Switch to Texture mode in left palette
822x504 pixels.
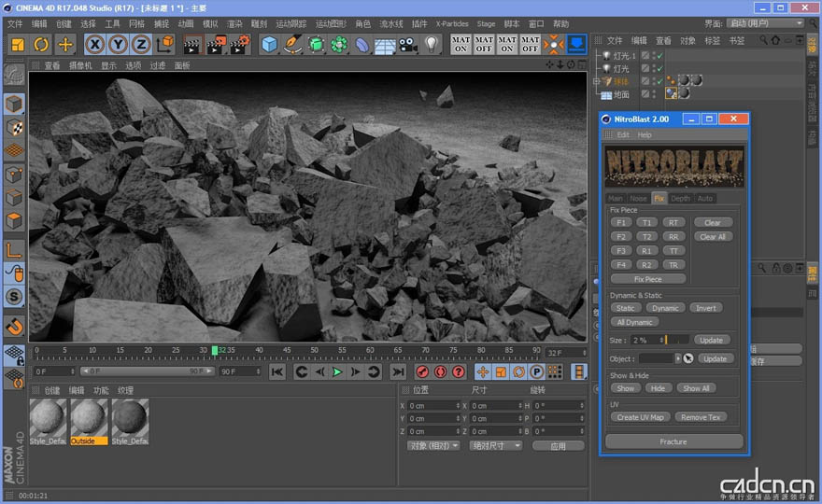[x=14, y=127]
